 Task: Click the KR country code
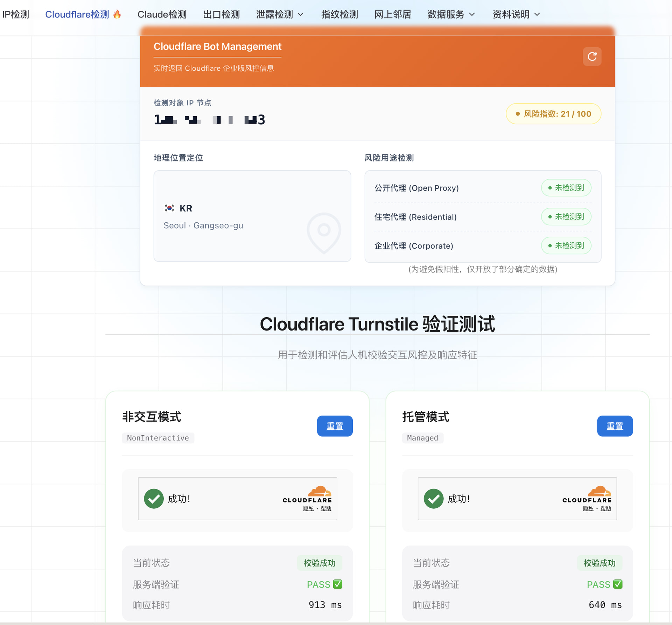[186, 208]
